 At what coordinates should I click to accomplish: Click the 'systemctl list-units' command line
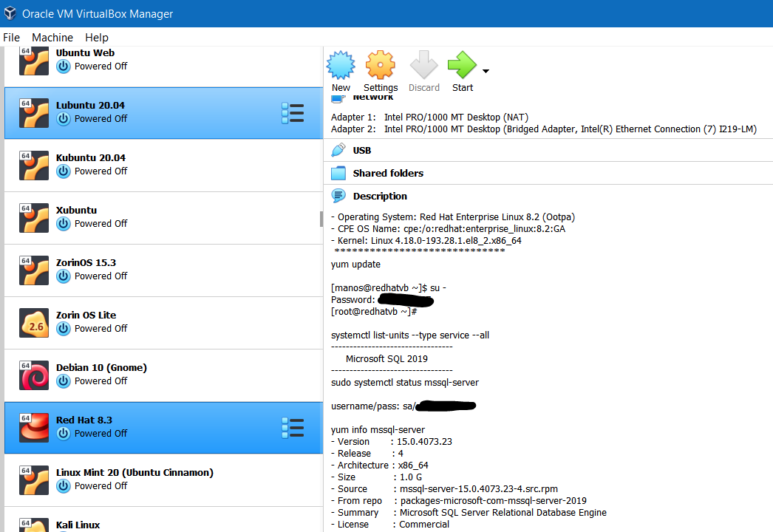tap(410, 335)
